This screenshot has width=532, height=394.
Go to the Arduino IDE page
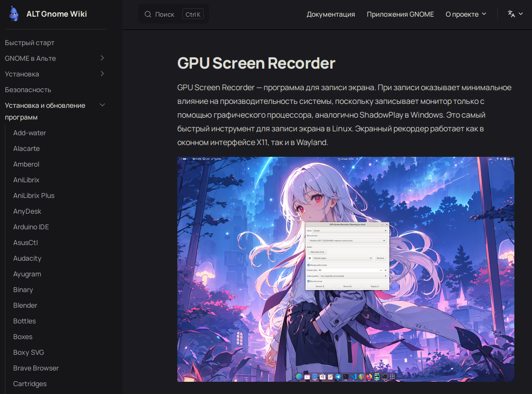tap(31, 227)
